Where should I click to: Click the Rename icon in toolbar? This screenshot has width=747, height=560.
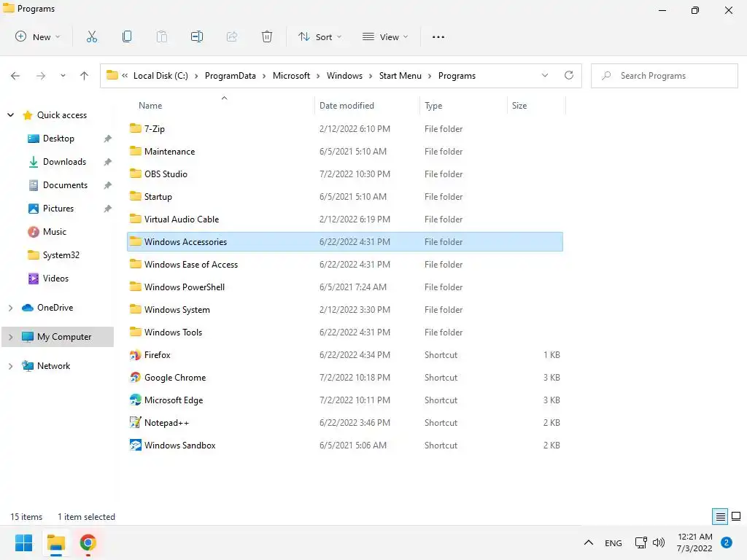coord(197,36)
